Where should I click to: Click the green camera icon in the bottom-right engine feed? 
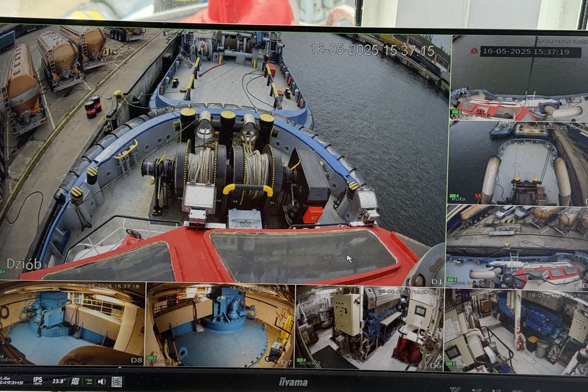[x=450, y=363]
